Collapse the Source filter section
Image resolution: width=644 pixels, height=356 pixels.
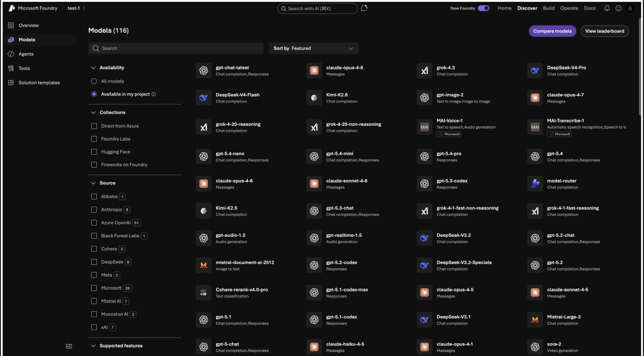pyautogui.click(x=93, y=183)
